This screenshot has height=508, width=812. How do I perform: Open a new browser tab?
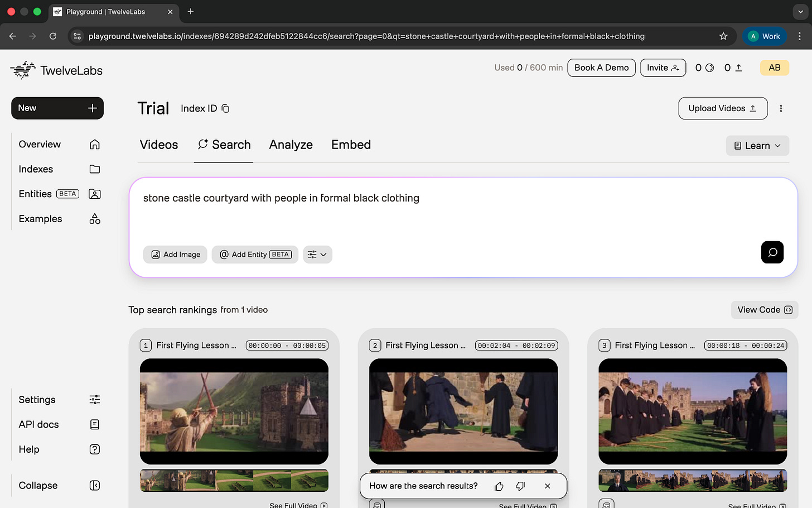(191, 11)
